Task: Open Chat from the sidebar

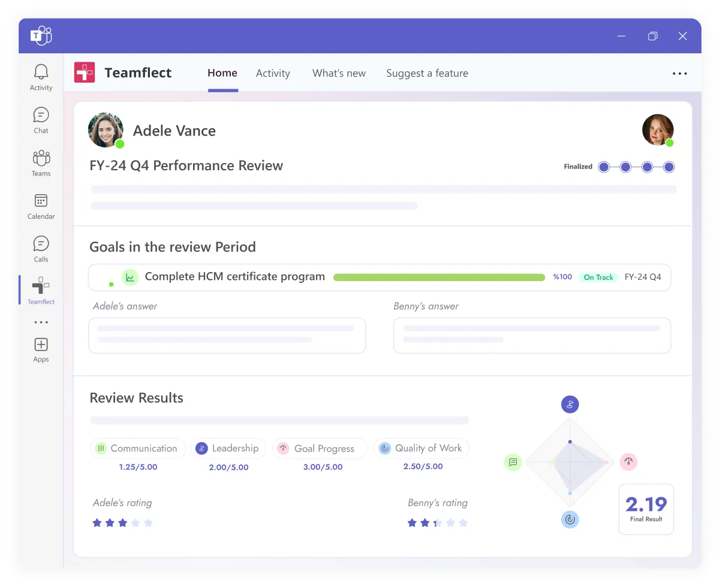Action: [x=41, y=120]
